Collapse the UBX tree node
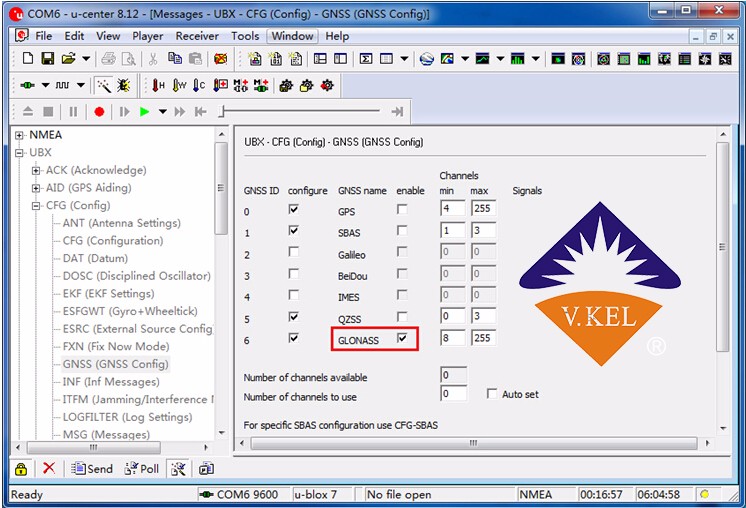The image size is (746, 508). click(x=20, y=153)
